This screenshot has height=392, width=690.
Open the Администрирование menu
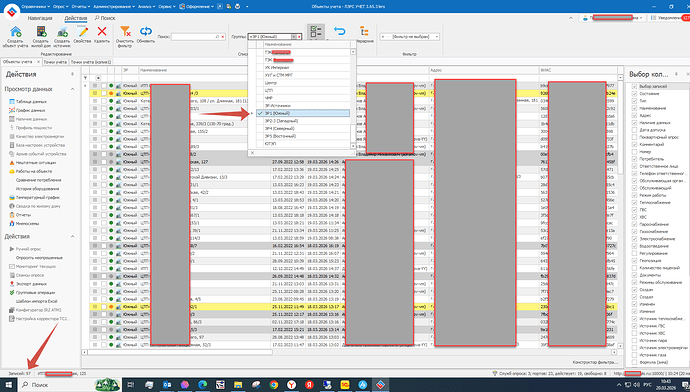click(114, 7)
